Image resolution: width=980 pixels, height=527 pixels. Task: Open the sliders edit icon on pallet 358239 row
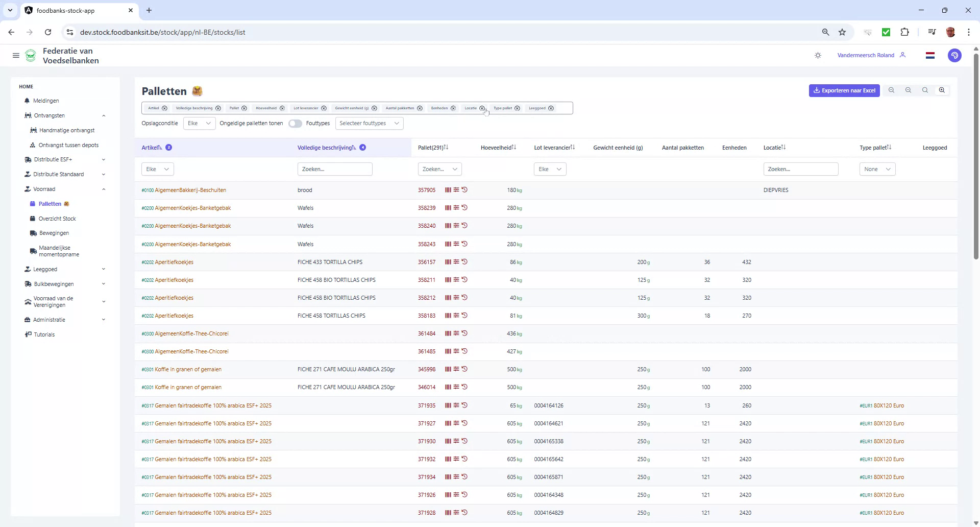click(456, 208)
